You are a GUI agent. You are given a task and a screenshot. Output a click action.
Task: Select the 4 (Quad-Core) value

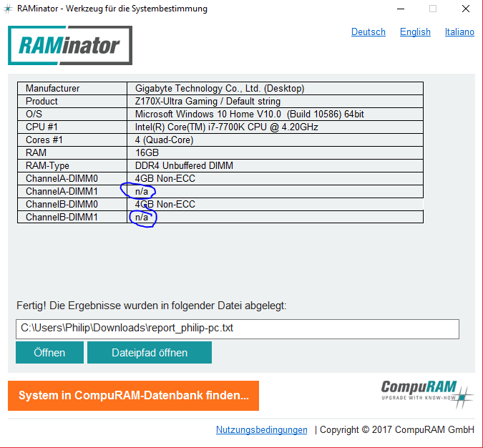pos(275,140)
